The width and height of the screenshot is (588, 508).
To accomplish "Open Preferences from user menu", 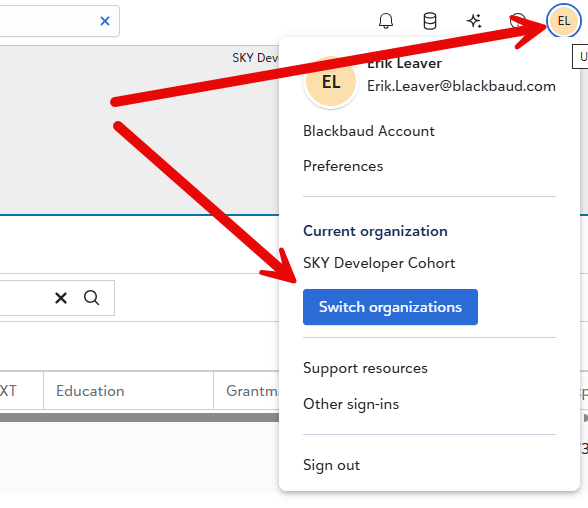I will coord(343,166).
